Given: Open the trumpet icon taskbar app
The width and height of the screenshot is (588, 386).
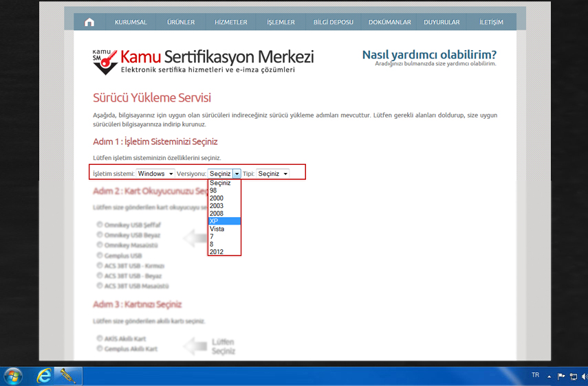Looking at the screenshot, I should coord(68,376).
